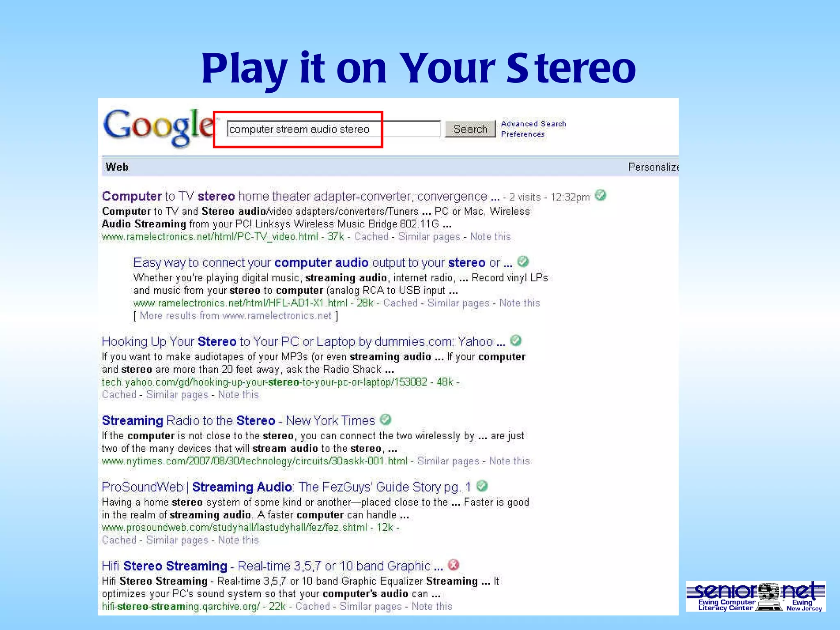Click green check icon beside ProSoundWeb result

pos(482,486)
